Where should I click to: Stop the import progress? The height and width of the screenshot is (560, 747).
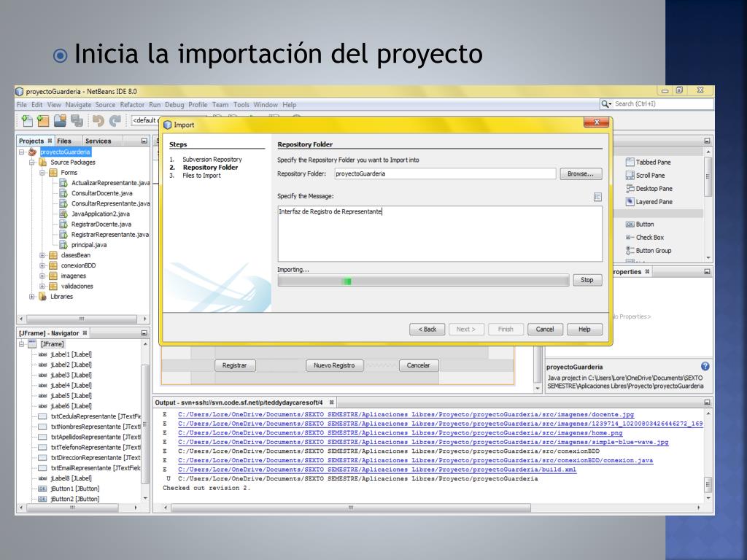click(x=587, y=280)
